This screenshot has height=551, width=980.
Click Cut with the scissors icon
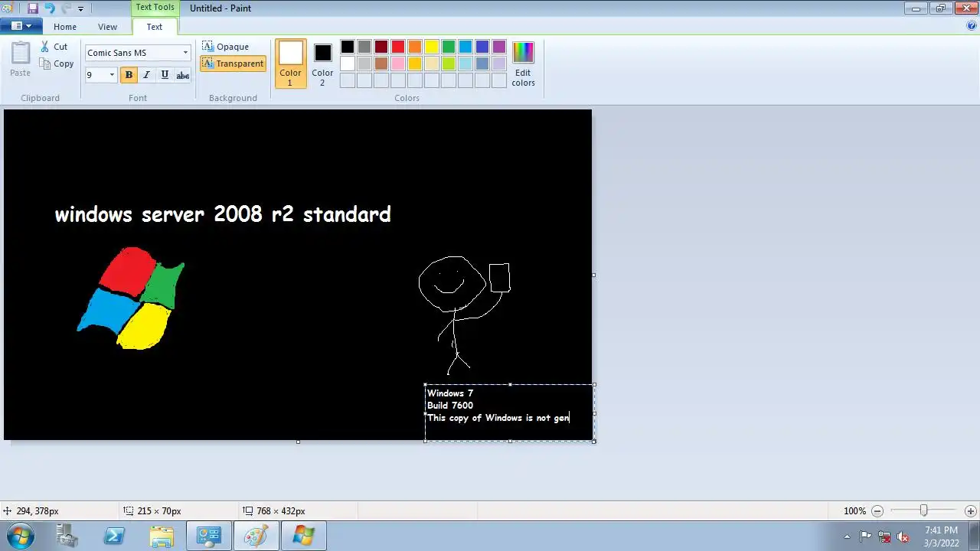coord(54,47)
